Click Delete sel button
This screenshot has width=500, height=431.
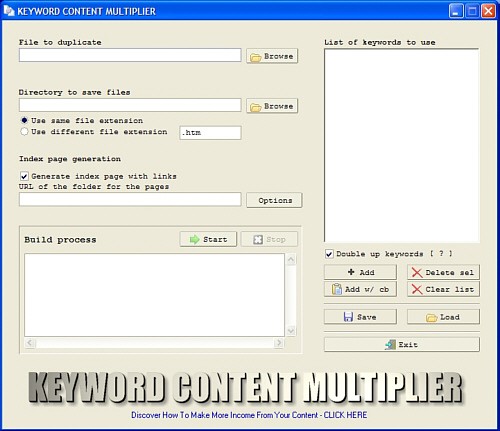443,272
